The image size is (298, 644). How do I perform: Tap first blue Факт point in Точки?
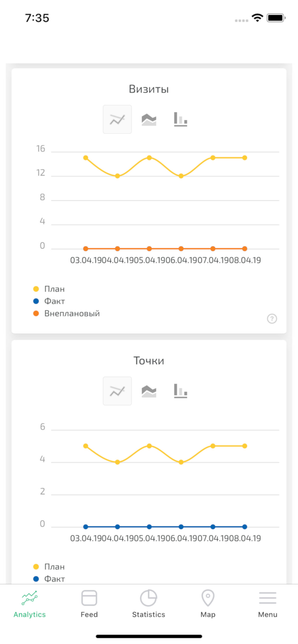[x=86, y=527]
